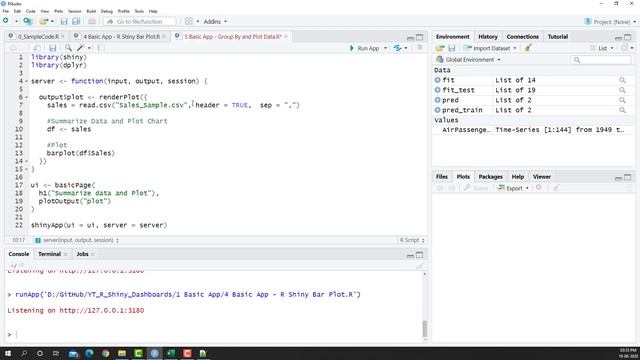Switch to the Terminal tab
The height and width of the screenshot is (360, 640).
(x=49, y=254)
